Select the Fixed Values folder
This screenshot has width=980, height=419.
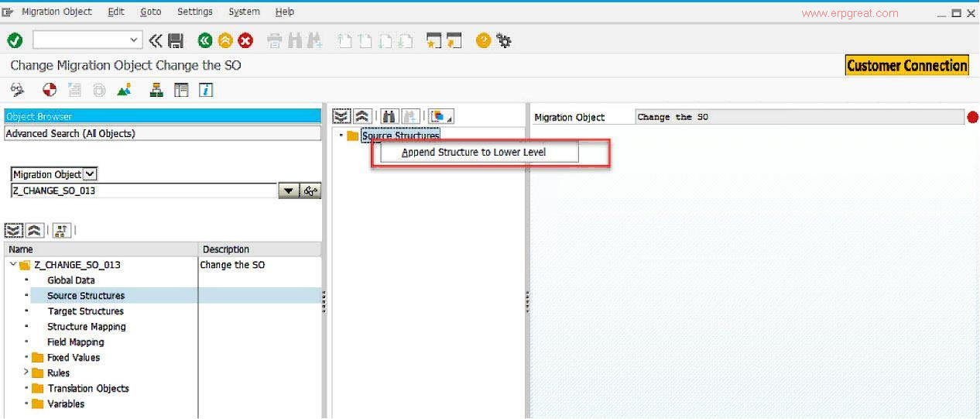74,358
